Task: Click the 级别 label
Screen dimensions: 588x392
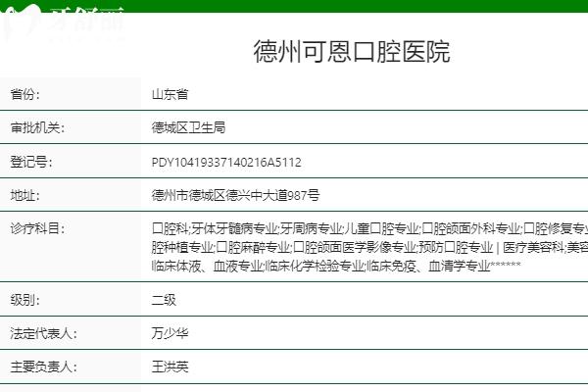Action: pyautogui.click(x=24, y=300)
